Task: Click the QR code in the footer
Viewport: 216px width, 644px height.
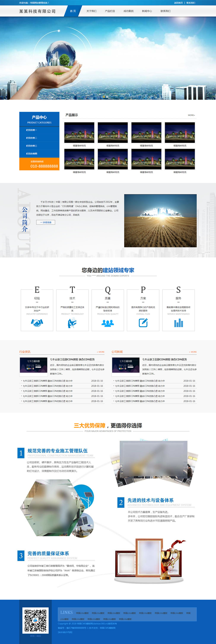Action: [x=35, y=620]
